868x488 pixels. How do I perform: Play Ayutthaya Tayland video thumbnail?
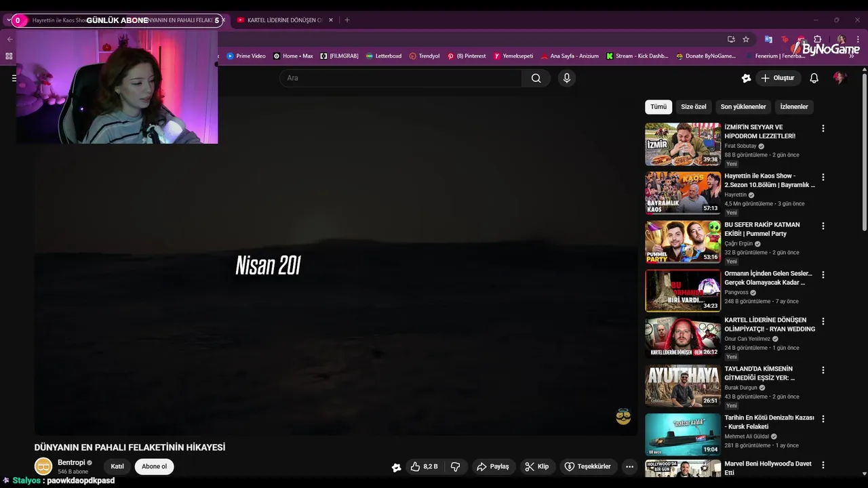pos(682,386)
